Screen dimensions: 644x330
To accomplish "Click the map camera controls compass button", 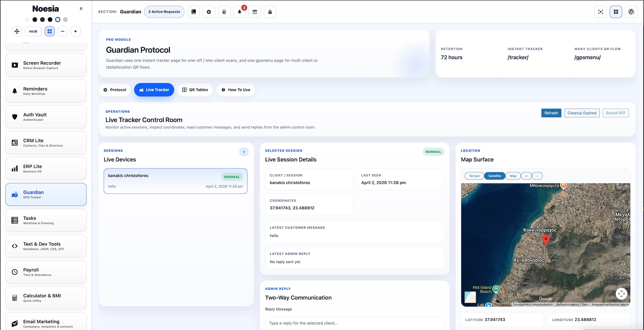I will click(622, 293).
